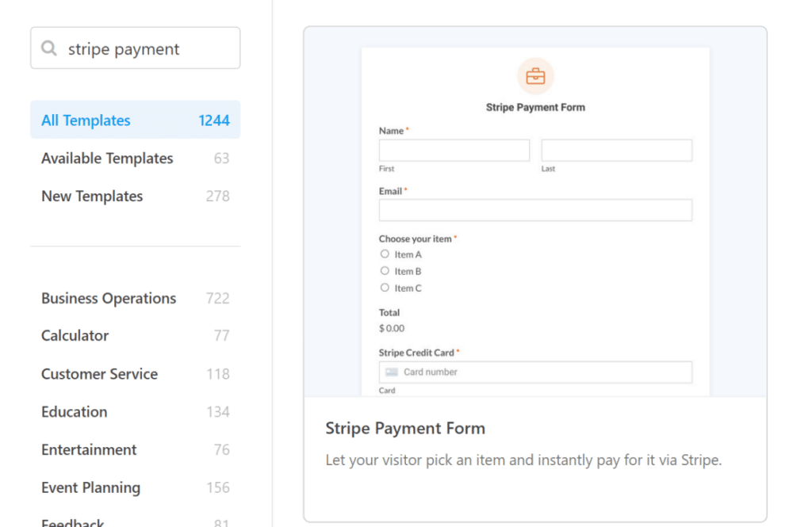Browse the Business Operations category
Viewport: 812px width, 527px height.
[x=108, y=298]
